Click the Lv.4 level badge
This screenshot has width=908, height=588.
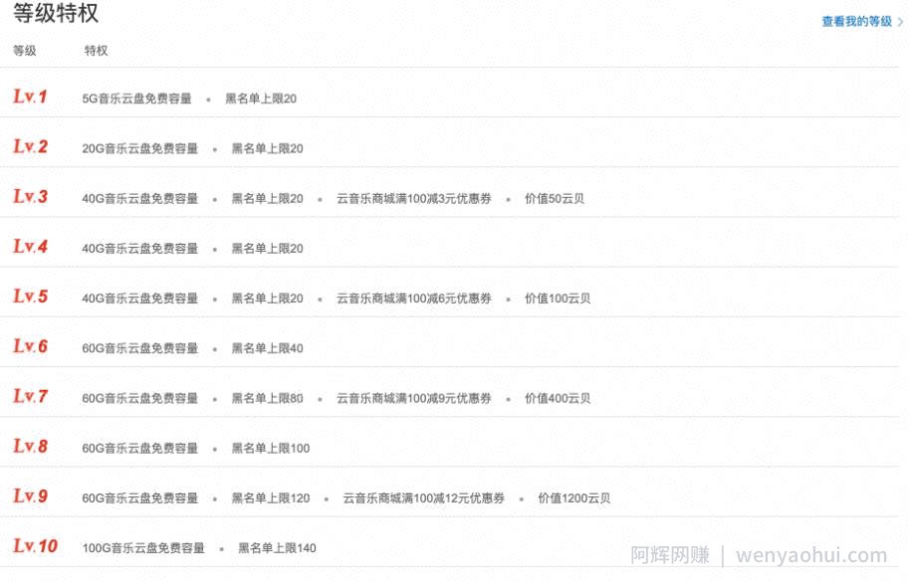point(31,246)
